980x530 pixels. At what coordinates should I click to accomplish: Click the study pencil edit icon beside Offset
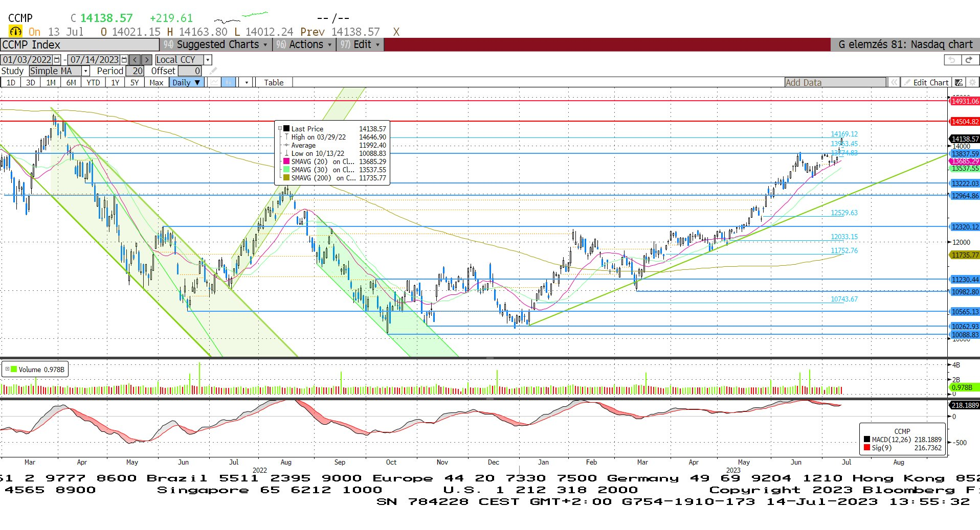coord(213,71)
